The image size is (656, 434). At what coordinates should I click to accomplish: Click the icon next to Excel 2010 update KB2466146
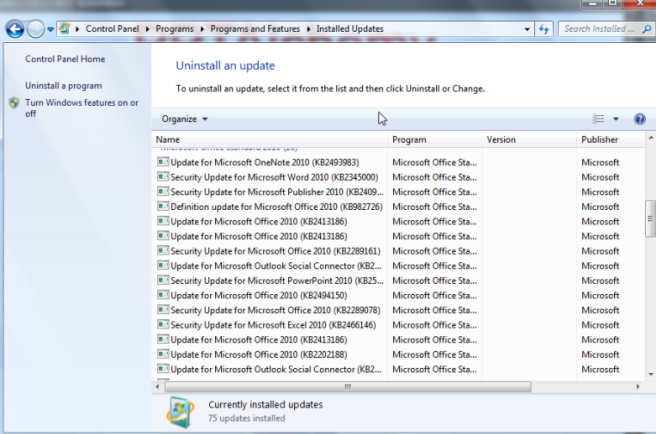pos(163,325)
